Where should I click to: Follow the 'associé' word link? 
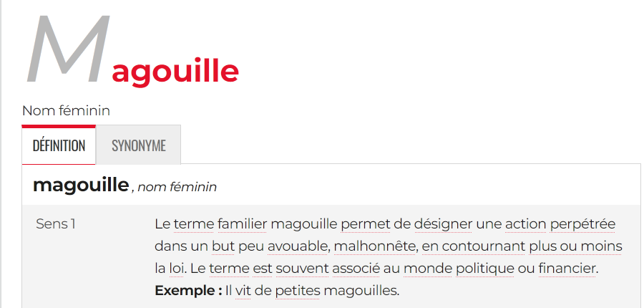[x=356, y=269]
